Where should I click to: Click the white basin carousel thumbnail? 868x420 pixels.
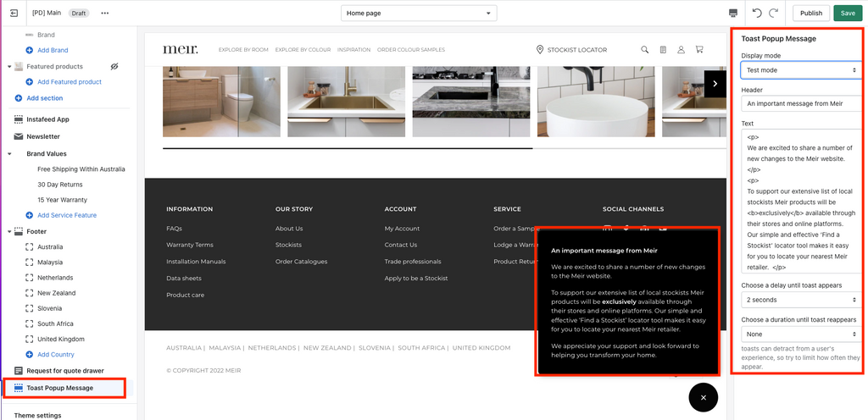click(x=596, y=102)
